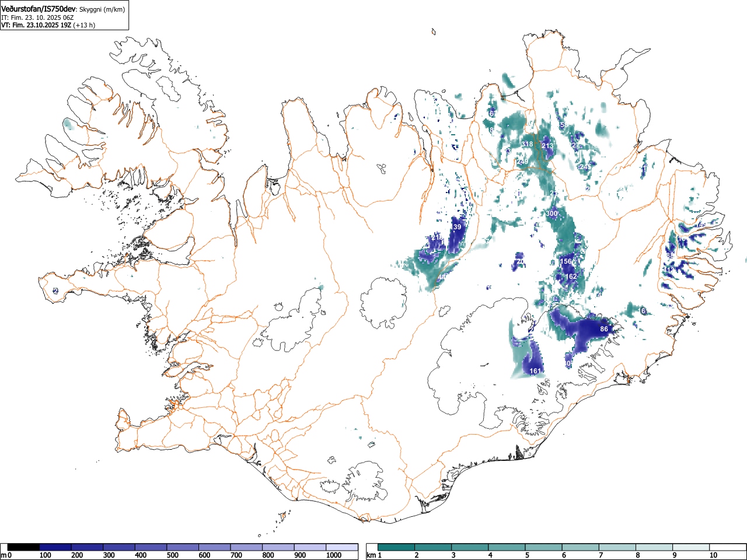Viewport: 747px width, 560px height.
Task: Select the 700–800 m legend swatch
Action: (246, 547)
